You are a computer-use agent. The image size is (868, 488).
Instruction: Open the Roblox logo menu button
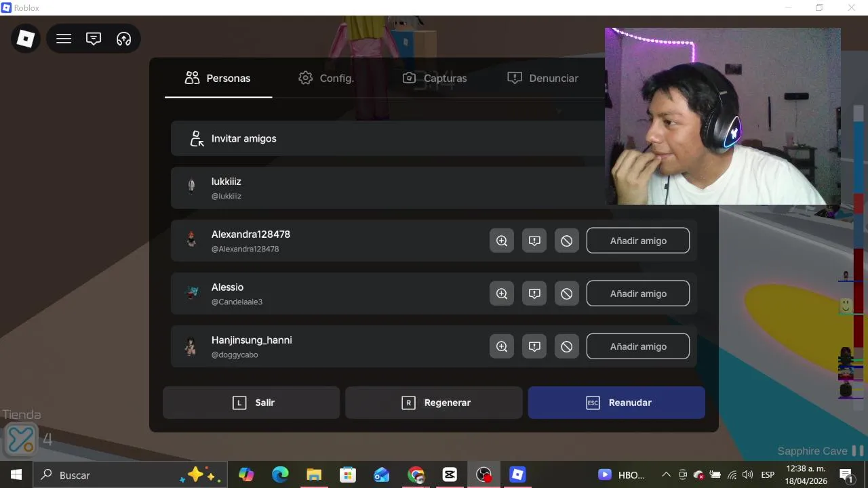point(26,39)
